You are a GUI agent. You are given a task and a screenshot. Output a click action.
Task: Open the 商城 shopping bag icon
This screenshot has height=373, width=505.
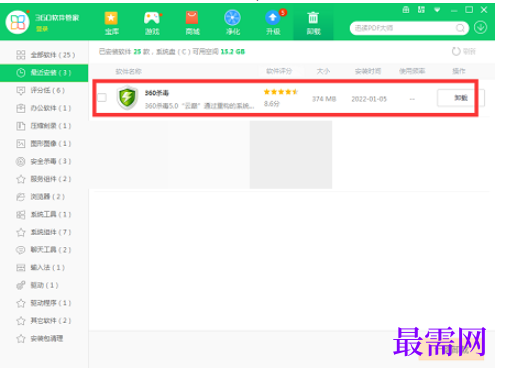[192, 18]
